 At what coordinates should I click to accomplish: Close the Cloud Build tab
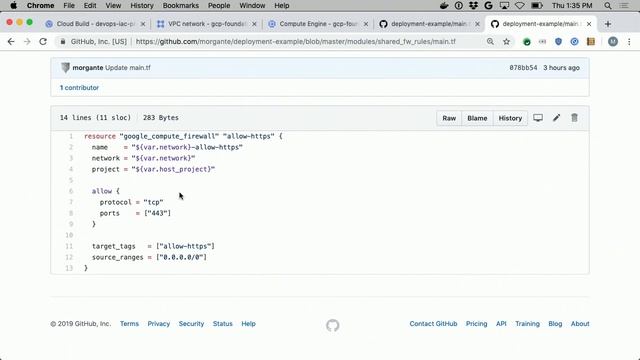pos(143,24)
